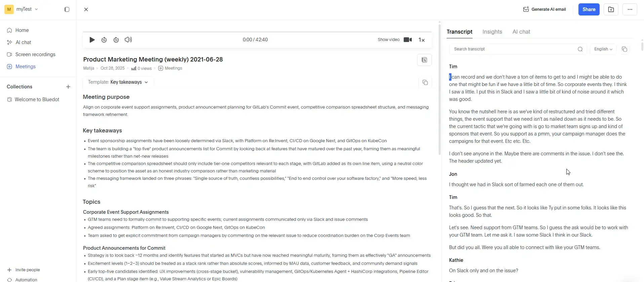This screenshot has width=644, height=282.
Task: Click the 0 views stat
Action: tap(142, 68)
